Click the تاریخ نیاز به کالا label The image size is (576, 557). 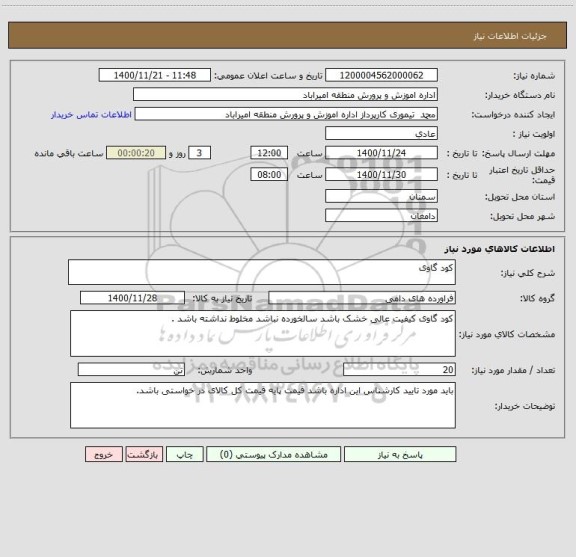point(222,298)
